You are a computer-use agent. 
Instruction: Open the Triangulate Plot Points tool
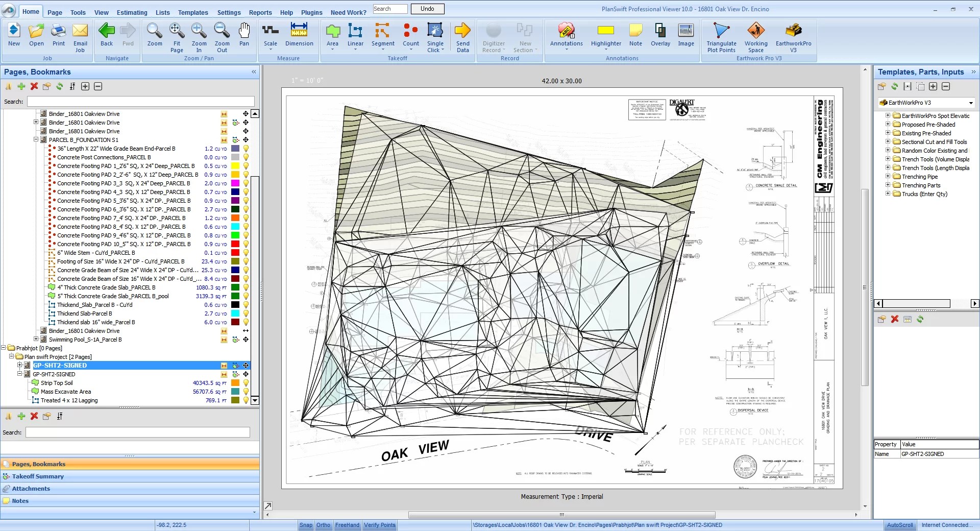point(721,37)
